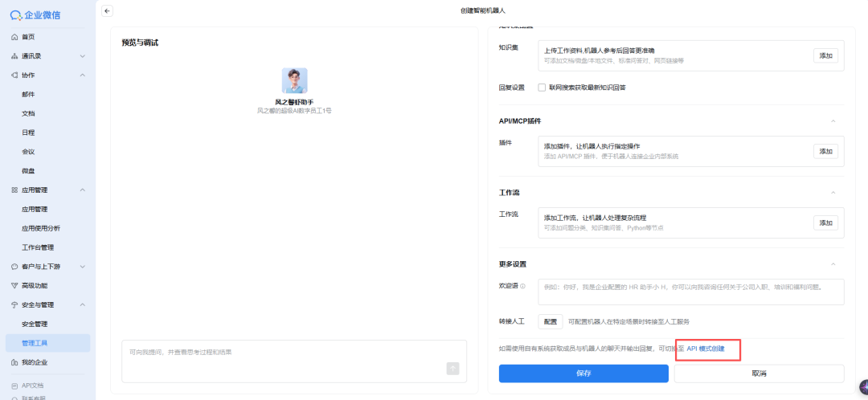
Task: Open the API 模式创建 link
Action: coord(706,349)
